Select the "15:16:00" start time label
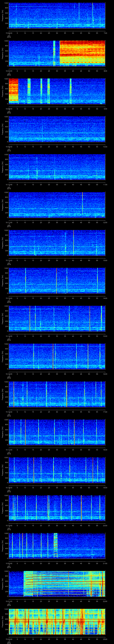Screen dimensions: 114x644 [9, 412]
